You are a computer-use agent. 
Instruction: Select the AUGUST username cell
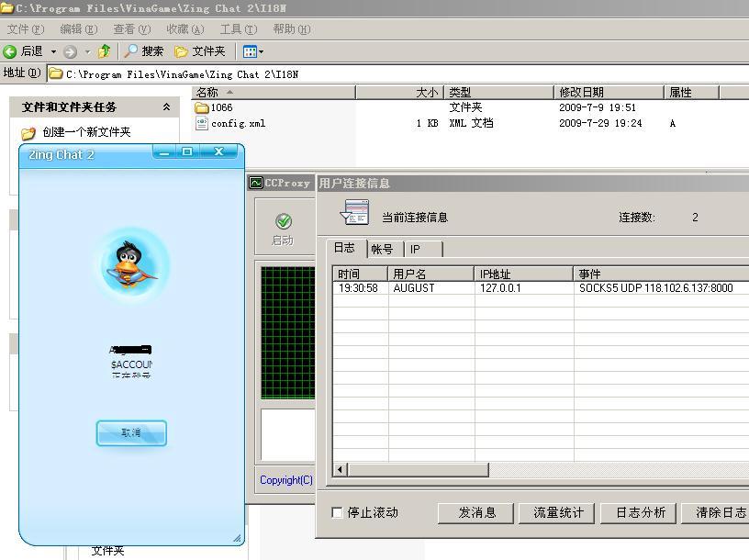coord(414,288)
